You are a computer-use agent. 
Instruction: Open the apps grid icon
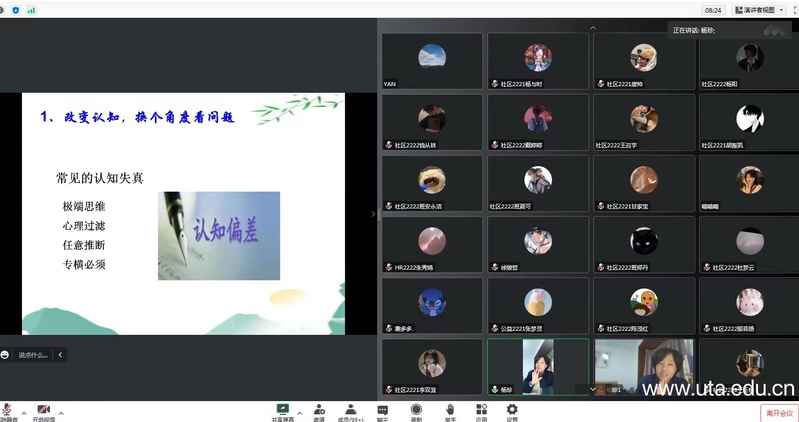[481, 409]
